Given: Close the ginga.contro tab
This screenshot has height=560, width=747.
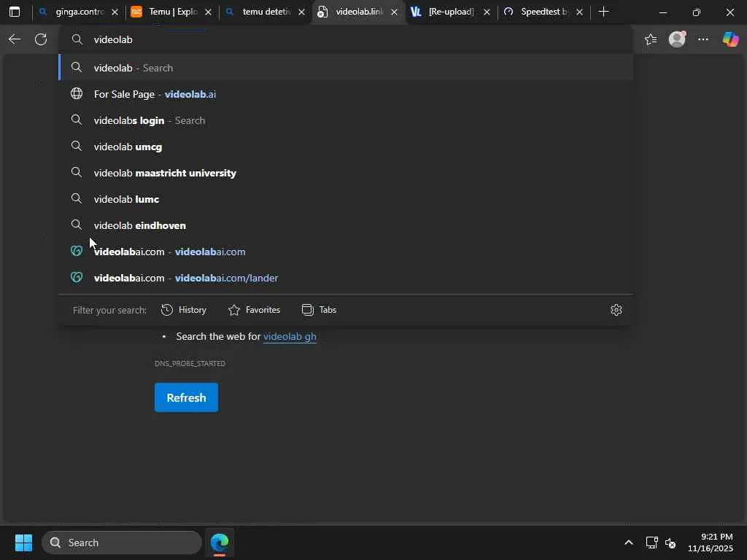Looking at the screenshot, I should (x=115, y=12).
